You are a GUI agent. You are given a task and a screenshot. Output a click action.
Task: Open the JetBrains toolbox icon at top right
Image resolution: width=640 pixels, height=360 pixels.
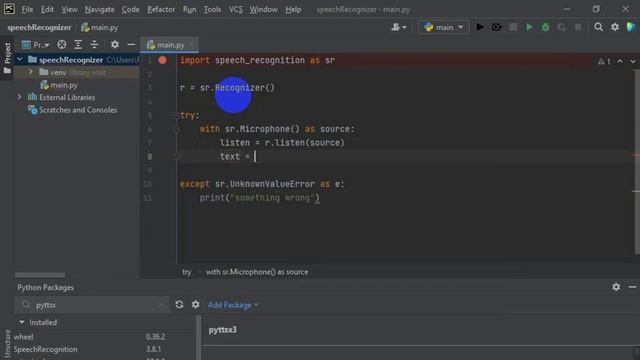(631, 27)
